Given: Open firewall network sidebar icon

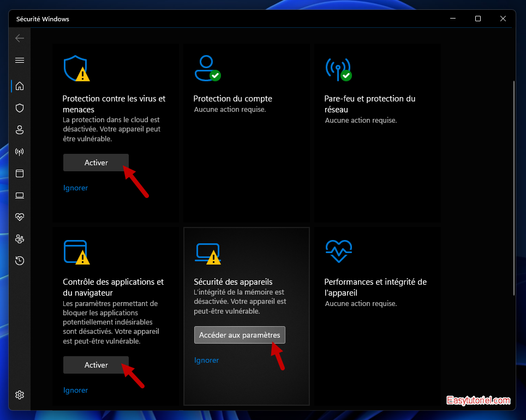Looking at the screenshot, I should click(20, 152).
